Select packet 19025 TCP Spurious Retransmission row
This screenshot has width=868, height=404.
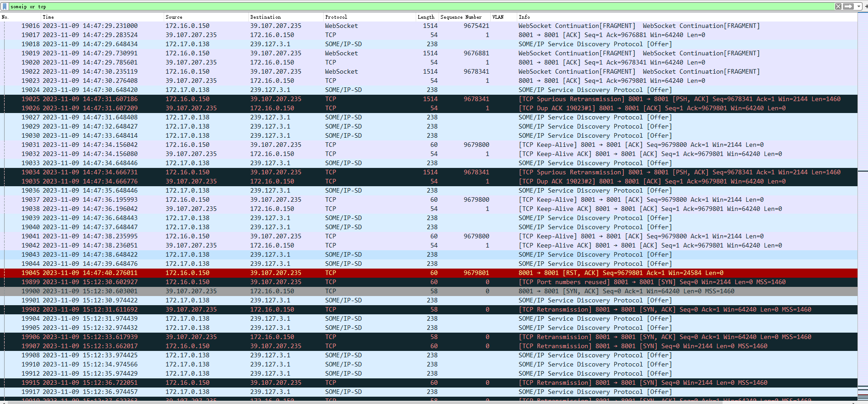pyautogui.click(x=429, y=99)
